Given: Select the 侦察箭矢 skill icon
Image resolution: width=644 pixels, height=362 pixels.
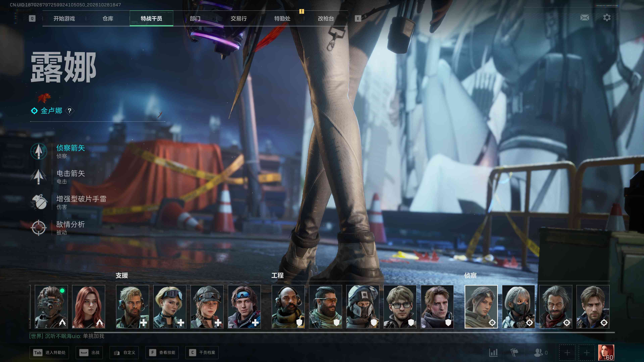Looking at the screenshot, I should coord(38,151).
